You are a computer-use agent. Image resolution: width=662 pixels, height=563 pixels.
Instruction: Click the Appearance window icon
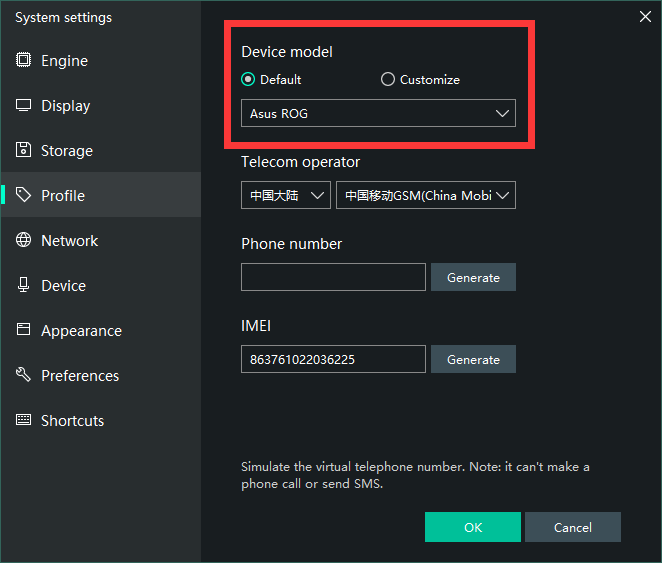tap(24, 330)
